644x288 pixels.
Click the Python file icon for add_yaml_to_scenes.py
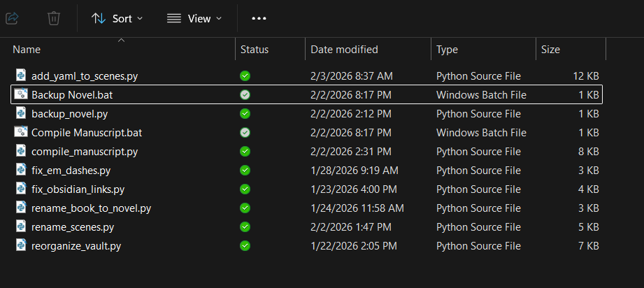pyautogui.click(x=21, y=75)
